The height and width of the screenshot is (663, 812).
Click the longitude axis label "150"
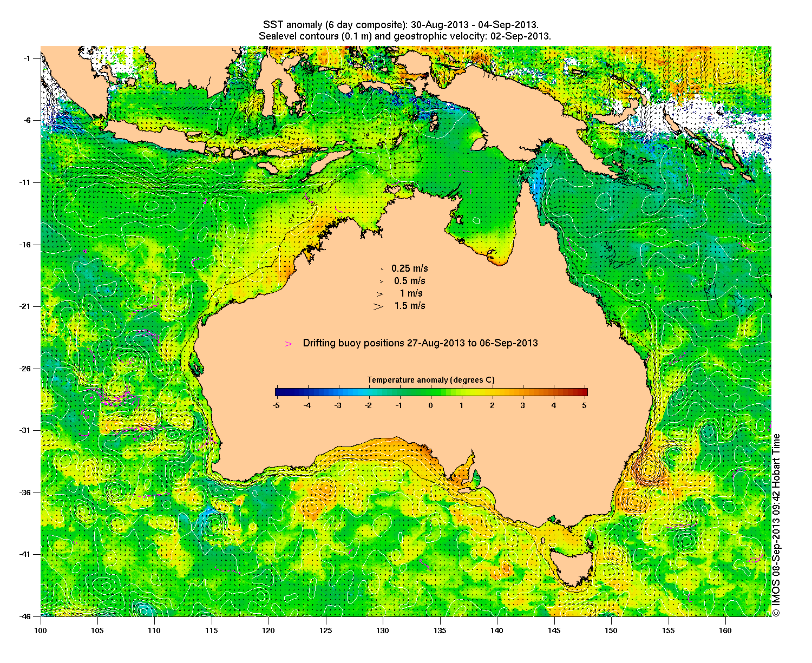(x=611, y=631)
